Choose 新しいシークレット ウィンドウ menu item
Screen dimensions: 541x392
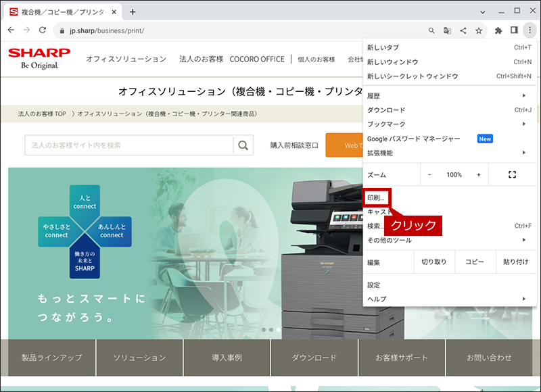point(450,76)
